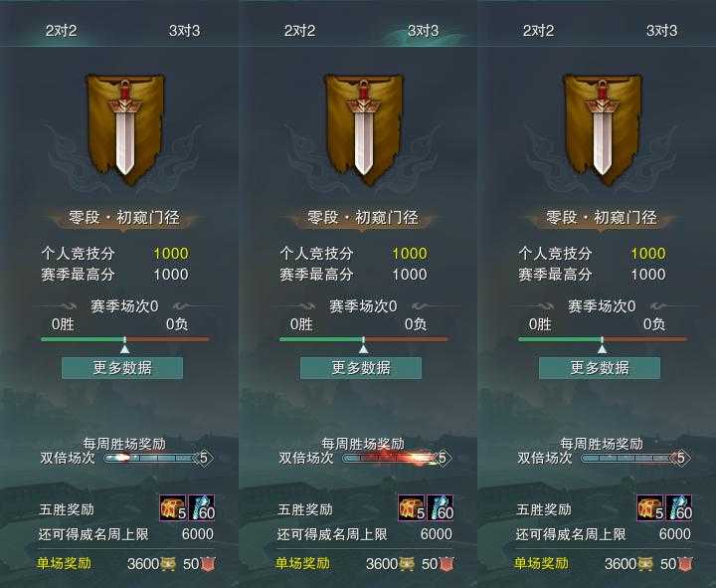Click 零段·初窥门径 rank label in right panel
This screenshot has height=588, width=716.
point(602,217)
